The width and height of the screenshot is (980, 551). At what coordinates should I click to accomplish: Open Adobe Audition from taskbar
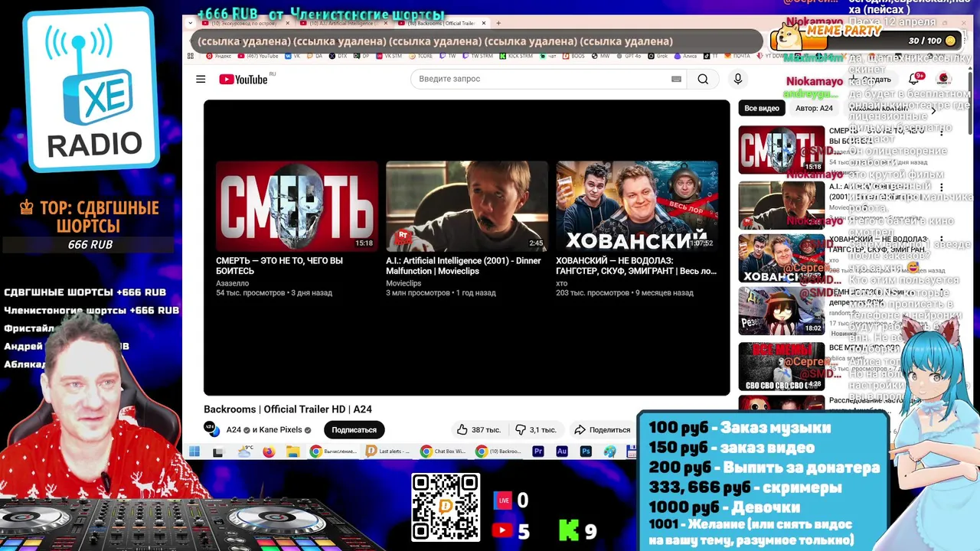562,452
